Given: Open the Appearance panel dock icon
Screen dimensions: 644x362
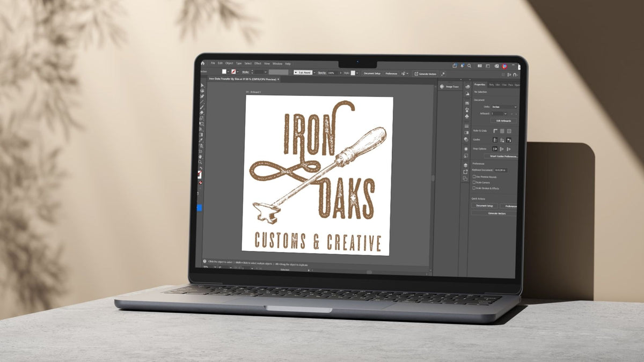Looking at the screenshot, I should tap(466, 149).
